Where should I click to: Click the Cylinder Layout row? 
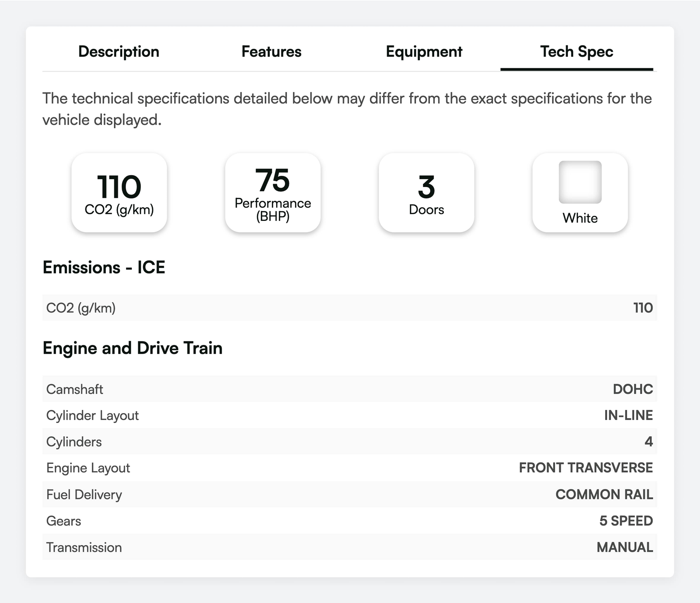pyautogui.click(x=349, y=415)
